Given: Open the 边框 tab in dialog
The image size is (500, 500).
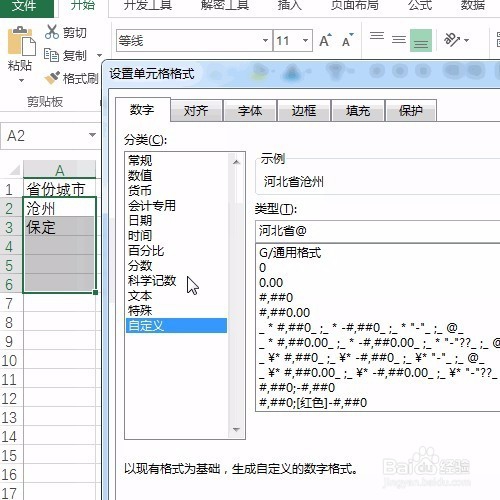Looking at the screenshot, I should (x=304, y=111).
